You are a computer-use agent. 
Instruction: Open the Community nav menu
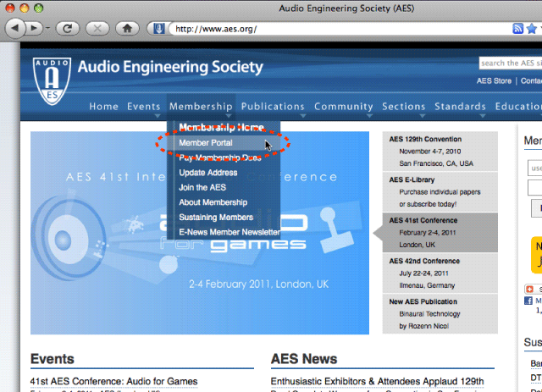pos(344,107)
